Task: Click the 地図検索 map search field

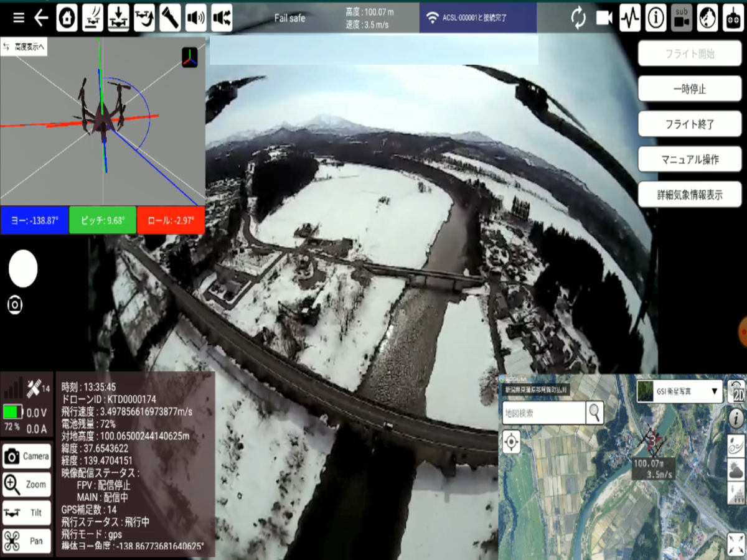Action: pos(543,413)
